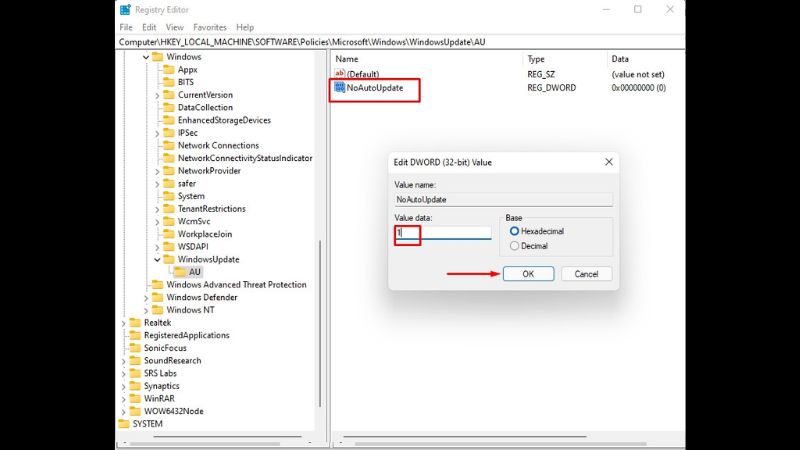This screenshot has width=800, height=450.
Task: Click the Windows Defender folder icon
Action: click(158, 297)
